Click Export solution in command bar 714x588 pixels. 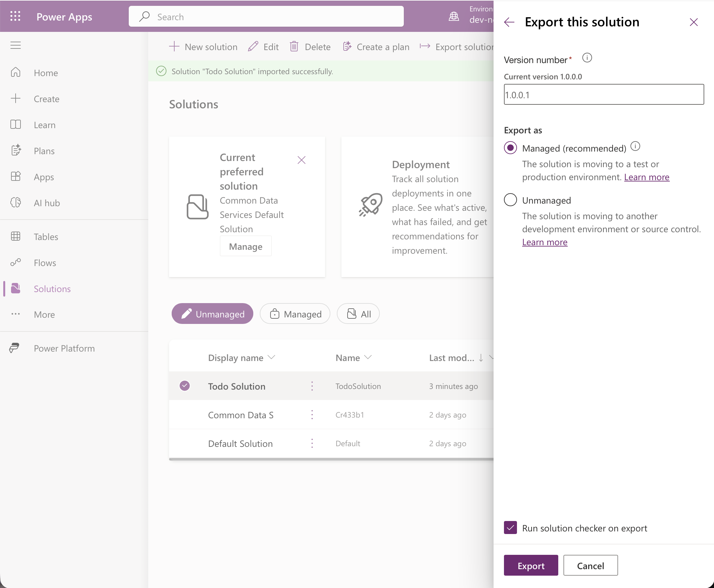456,47
